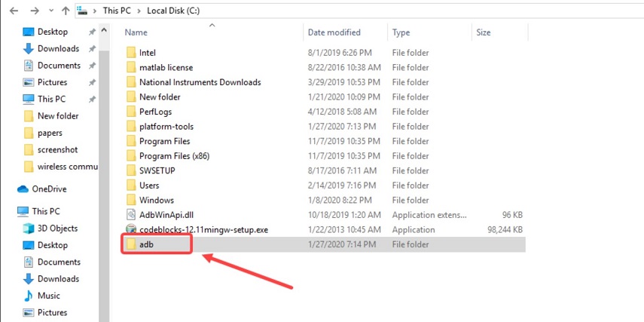Select New folder icon in file list
This screenshot has height=322, width=644.
click(x=131, y=97)
